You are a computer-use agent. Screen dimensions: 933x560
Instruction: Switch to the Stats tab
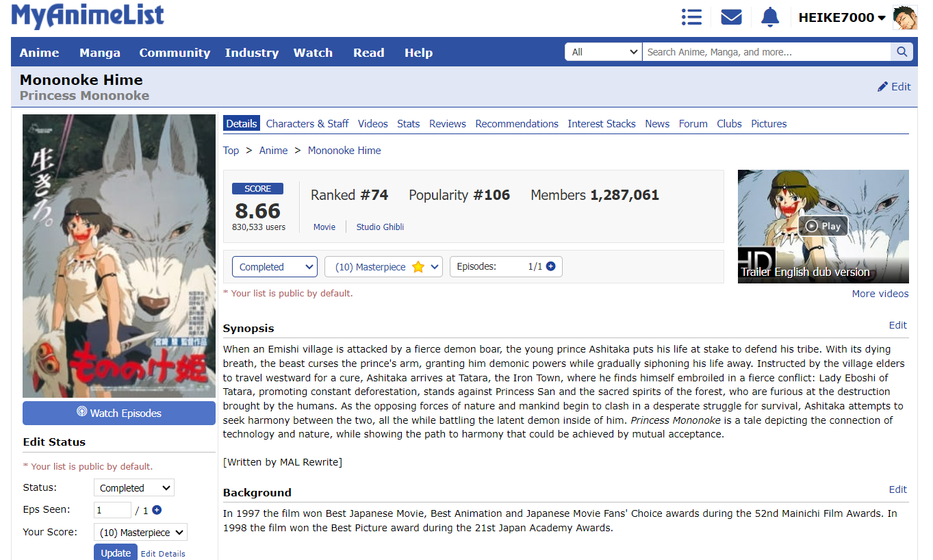(409, 124)
